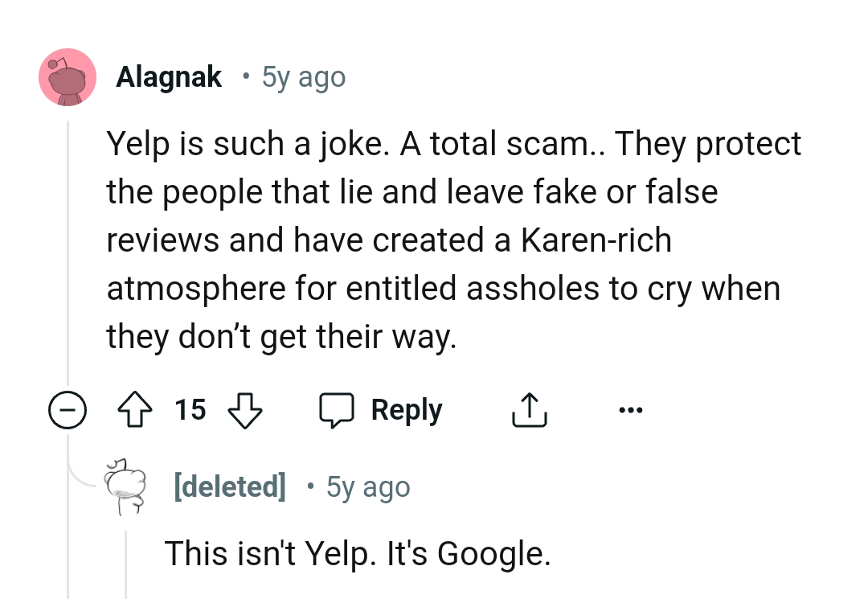Select Alagnak's red Snoo avatar
This screenshot has height=599, width=868.
(x=68, y=77)
